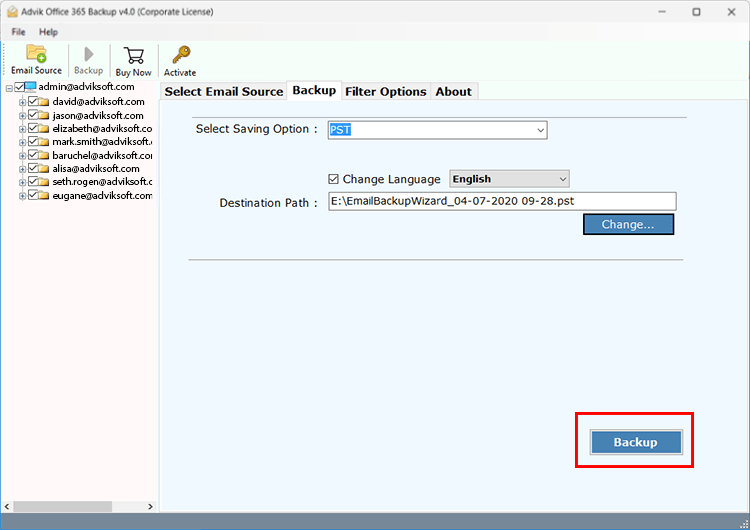
Task: Collapse the admin@adviksoft.com tree node
Action: point(9,88)
